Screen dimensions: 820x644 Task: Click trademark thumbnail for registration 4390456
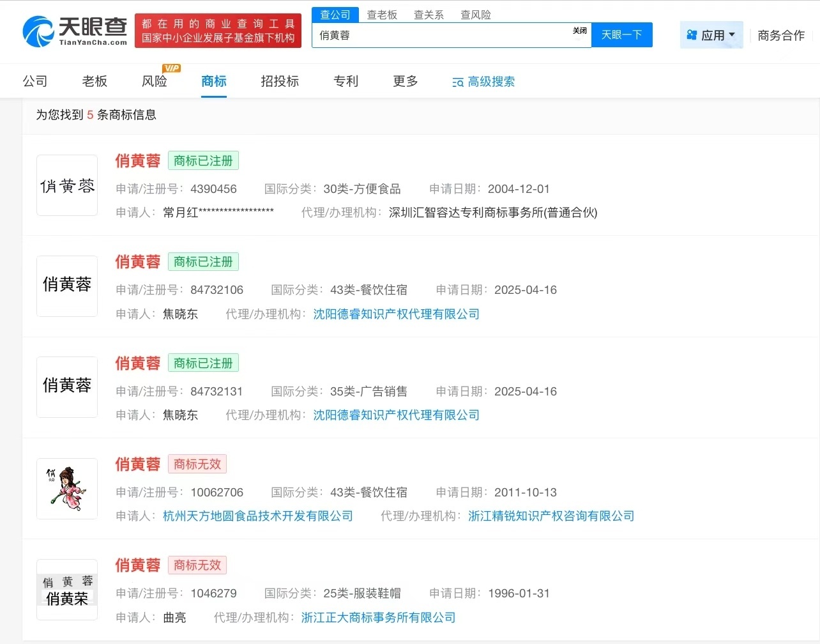[67, 185]
